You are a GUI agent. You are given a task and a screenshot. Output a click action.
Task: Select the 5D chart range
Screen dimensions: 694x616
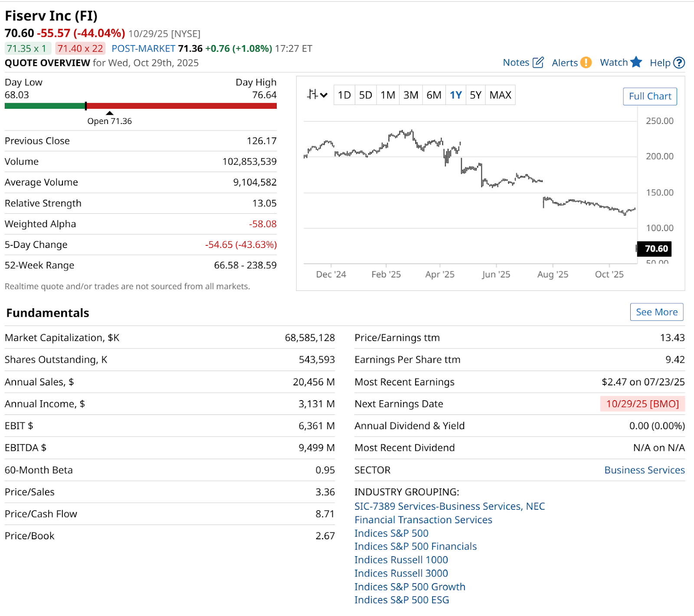click(366, 95)
